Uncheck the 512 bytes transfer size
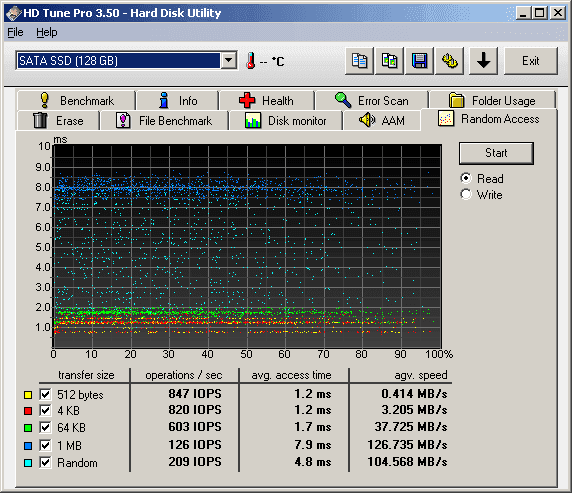The image size is (572, 493). tap(45, 394)
